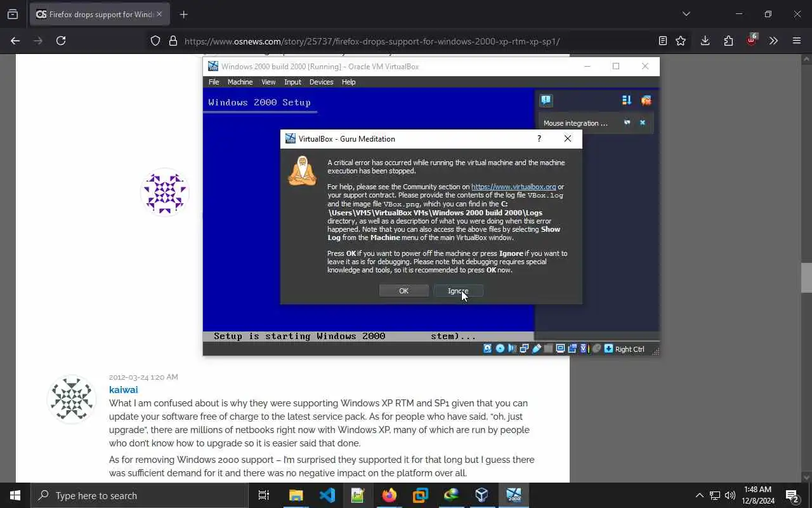Open Visual Studio Code from the taskbar

pos(327,495)
